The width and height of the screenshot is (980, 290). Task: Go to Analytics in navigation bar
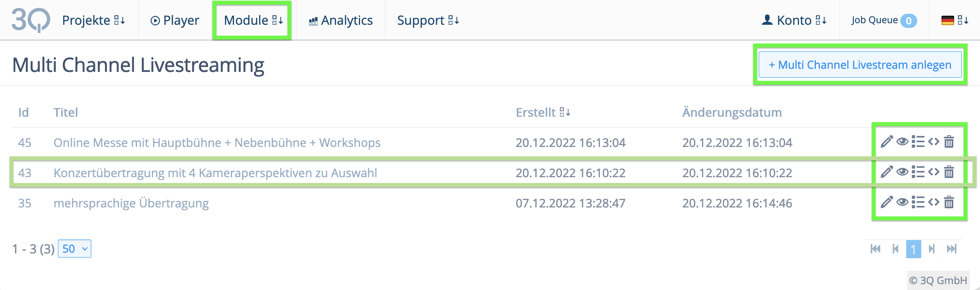[341, 20]
